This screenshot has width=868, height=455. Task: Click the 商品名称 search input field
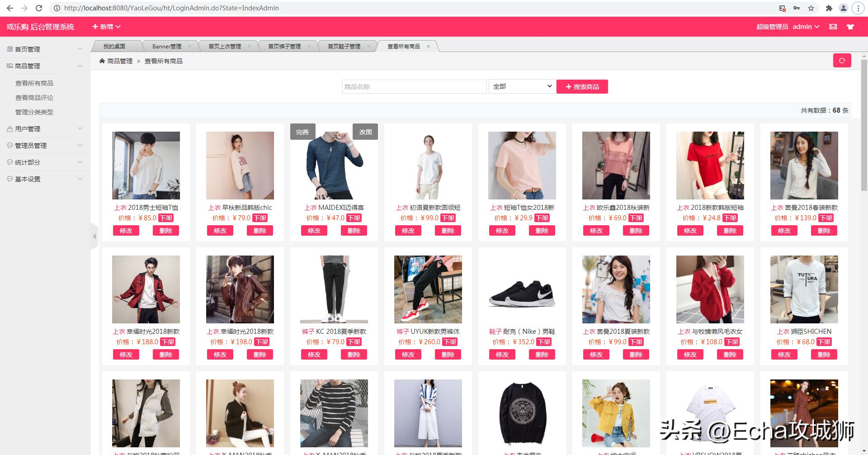[x=414, y=86]
